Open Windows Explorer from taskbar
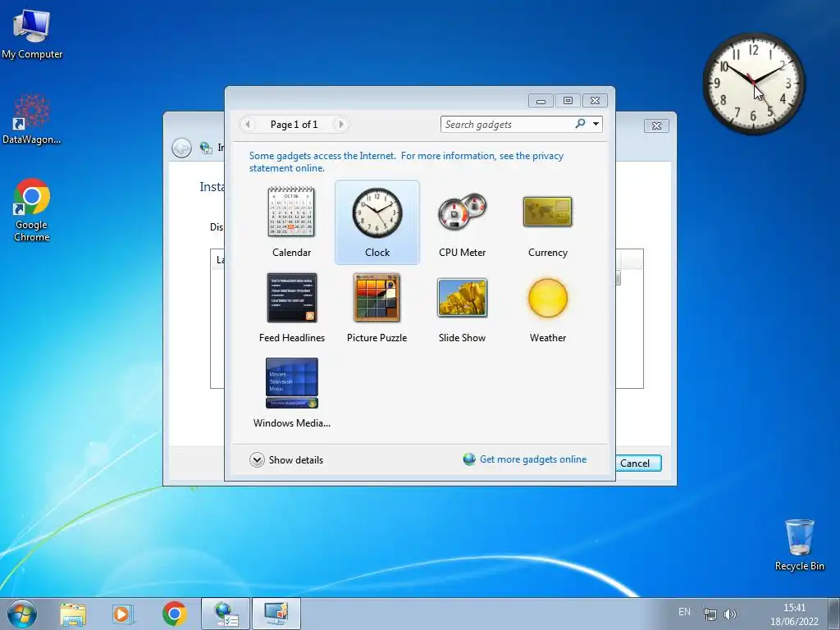 click(73, 614)
